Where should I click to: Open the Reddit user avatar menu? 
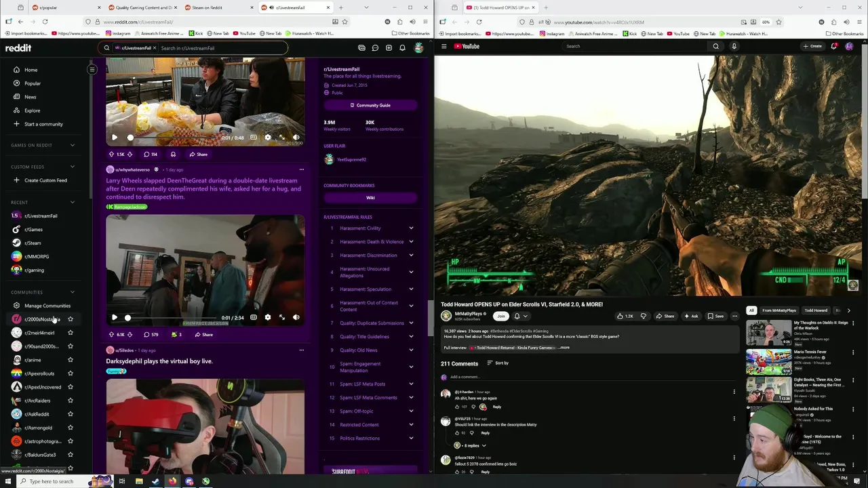click(418, 48)
